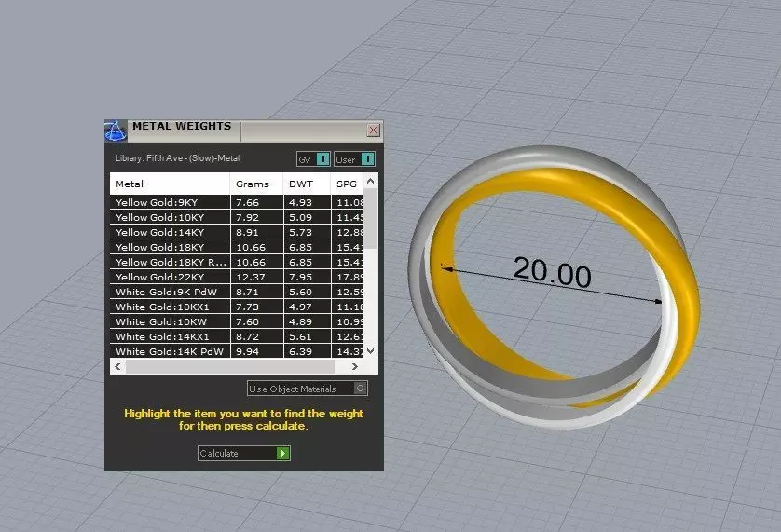Image resolution: width=781 pixels, height=532 pixels.
Task: Click the 7.66 grams value
Action: coord(248,203)
